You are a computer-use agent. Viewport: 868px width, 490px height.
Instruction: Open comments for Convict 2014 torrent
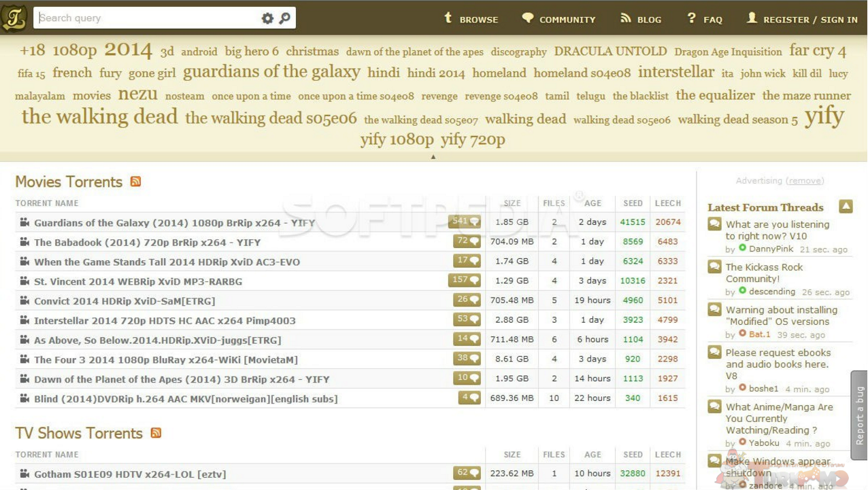pos(467,300)
